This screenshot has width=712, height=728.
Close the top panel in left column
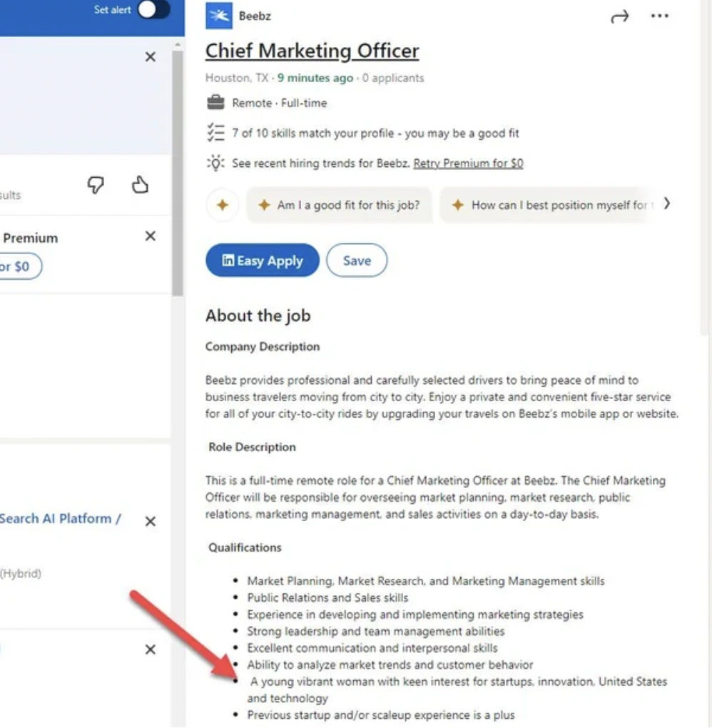tap(150, 57)
